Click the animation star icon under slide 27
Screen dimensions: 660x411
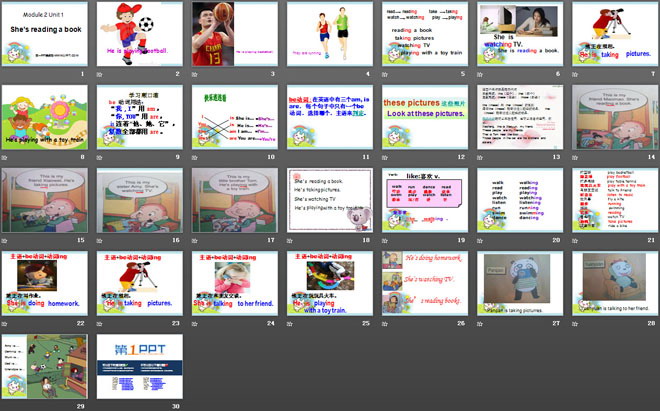coord(480,324)
